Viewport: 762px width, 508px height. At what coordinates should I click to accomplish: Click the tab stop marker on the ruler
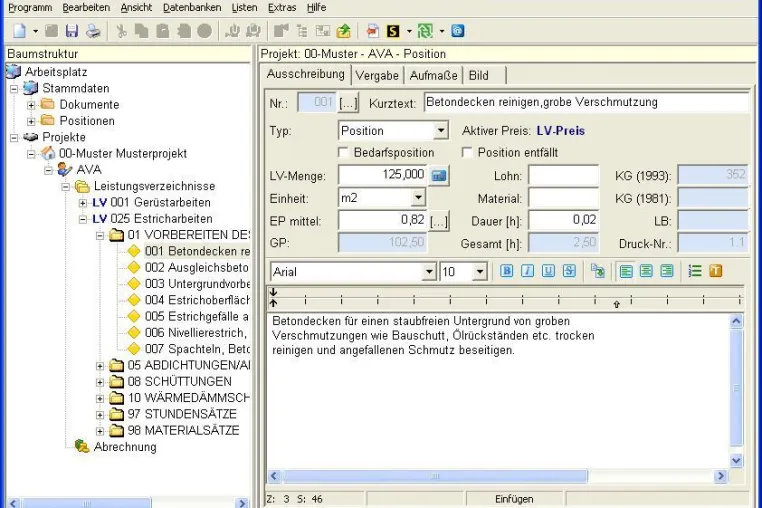point(616,304)
